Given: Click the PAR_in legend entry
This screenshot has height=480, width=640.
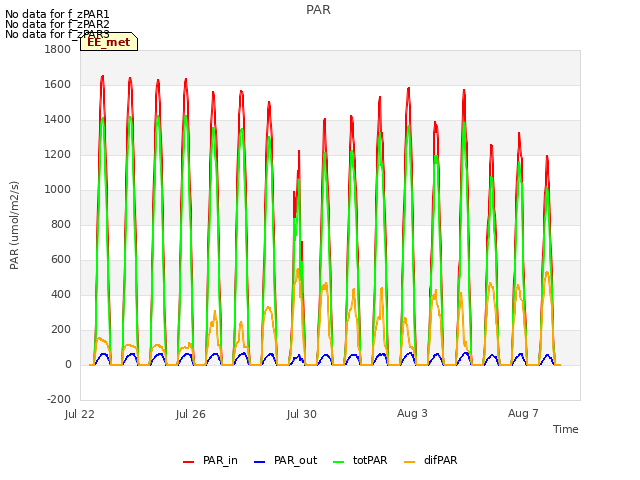Looking at the screenshot, I should tap(210, 460).
